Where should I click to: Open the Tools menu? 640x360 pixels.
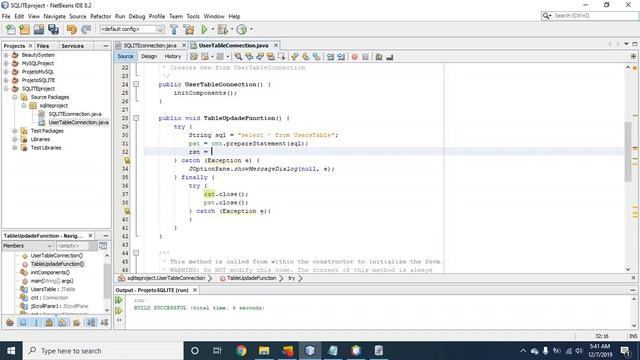pos(193,16)
